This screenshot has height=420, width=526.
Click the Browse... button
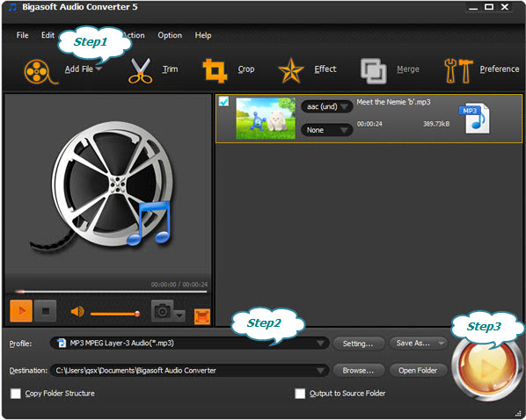click(x=358, y=371)
